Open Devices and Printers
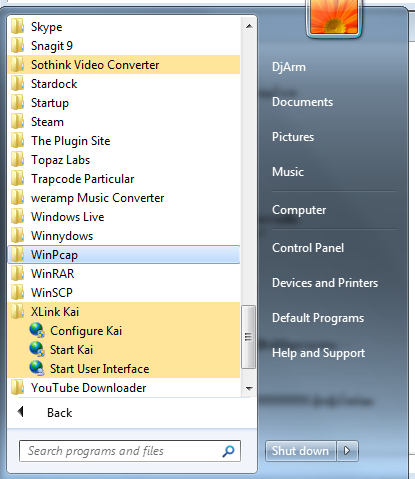 pyautogui.click(x=325, y=283)
